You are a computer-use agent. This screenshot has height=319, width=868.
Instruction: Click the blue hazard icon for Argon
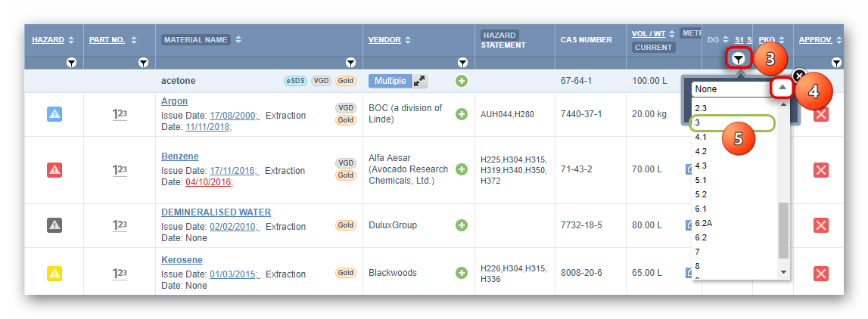tap(54, 114)
